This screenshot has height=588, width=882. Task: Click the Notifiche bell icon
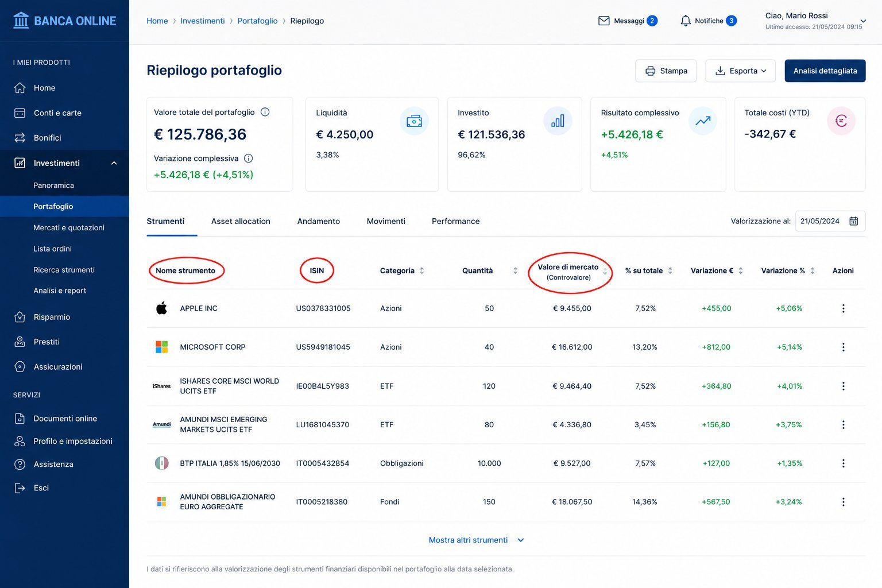click(686, 21)
